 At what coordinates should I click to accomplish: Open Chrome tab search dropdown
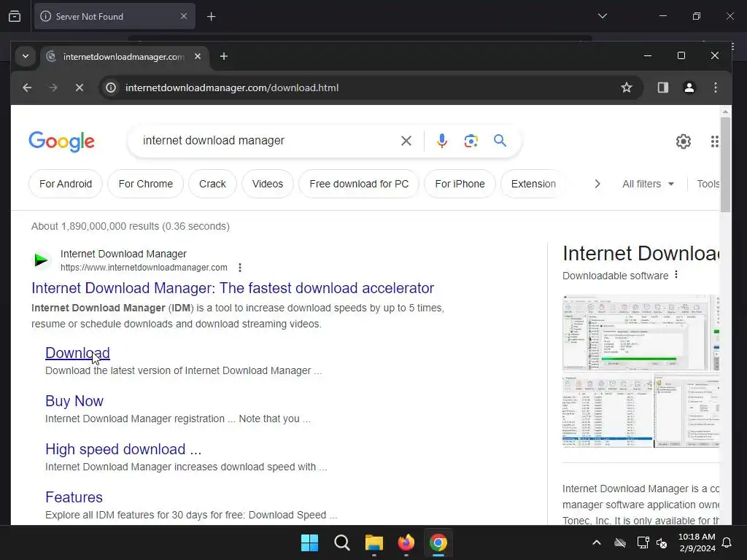click(26, 56)
